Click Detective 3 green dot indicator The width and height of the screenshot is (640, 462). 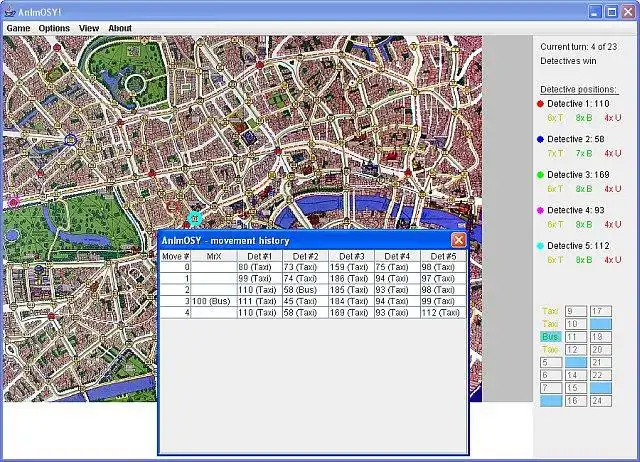541,175
